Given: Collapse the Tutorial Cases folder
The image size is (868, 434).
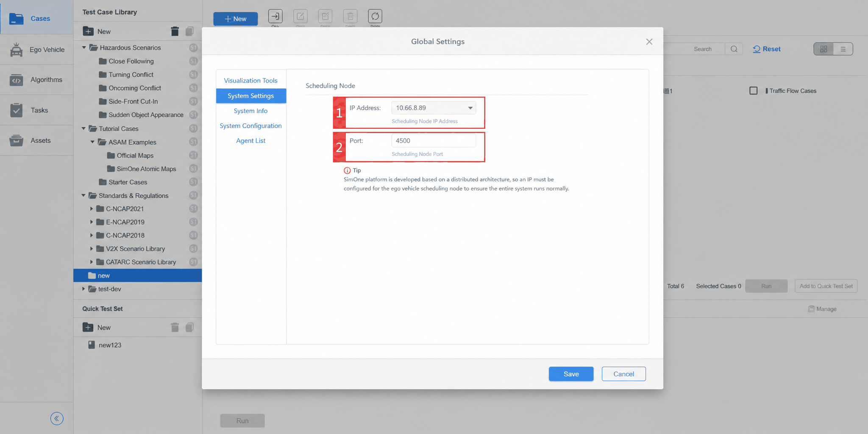Looking at the screenshot, I should 83,128.
